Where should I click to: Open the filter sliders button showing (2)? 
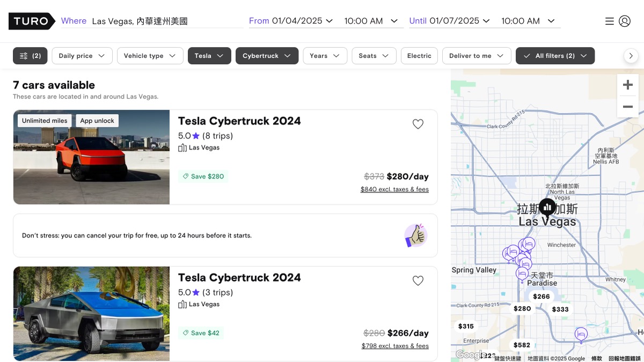(x=30, y=56)
